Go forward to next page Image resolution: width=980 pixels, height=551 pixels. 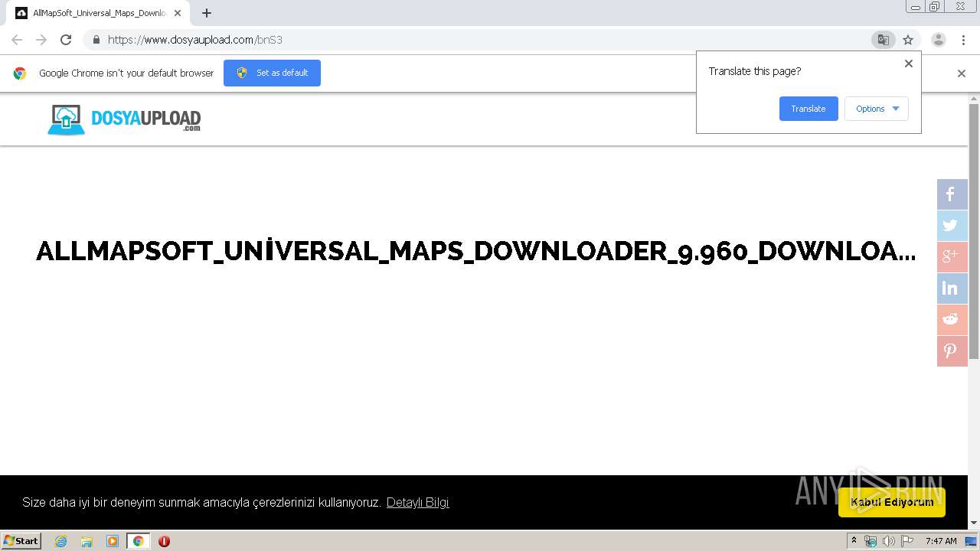pyautogui.click(x=41, y=40)
